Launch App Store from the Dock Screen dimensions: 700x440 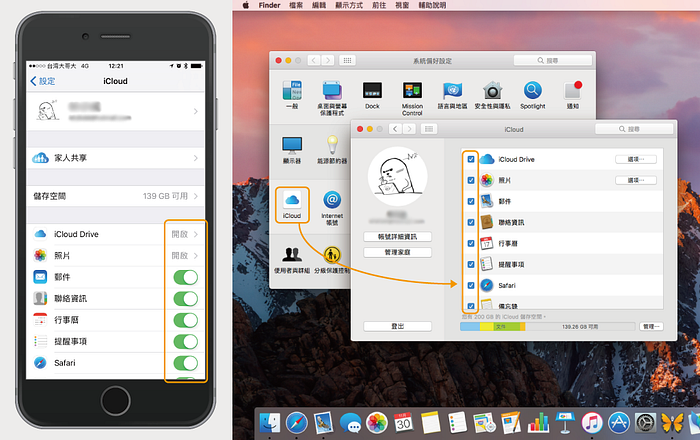tap(619, 423)
